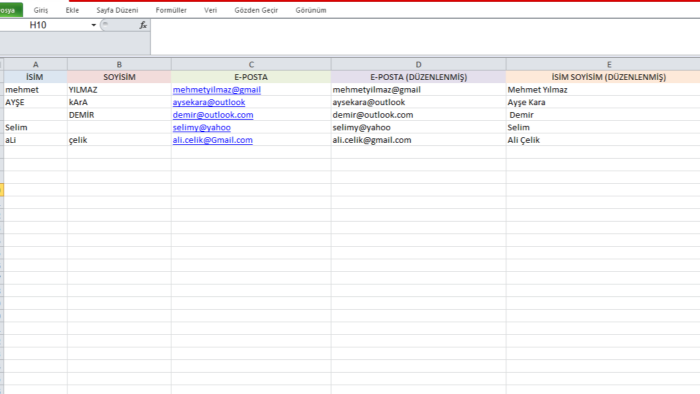Select column D cell aysekara@outlook
The height and width of the screenshot is (394, 700).
[418, 102]
